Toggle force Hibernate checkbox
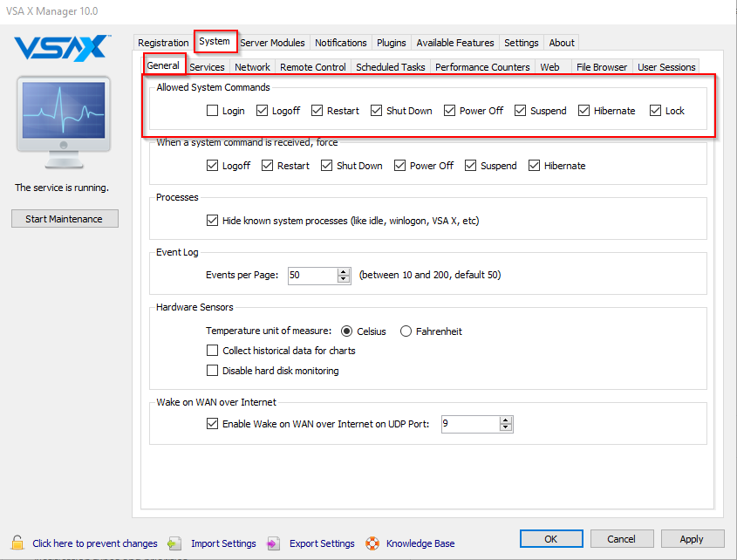 [535, 166]
